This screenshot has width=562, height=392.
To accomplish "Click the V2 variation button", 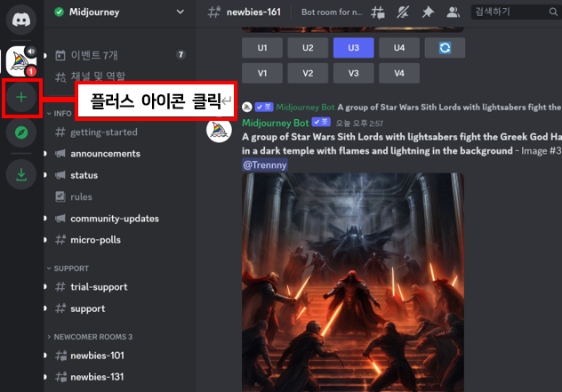I will pyautogui.click(x=308, y=73).
